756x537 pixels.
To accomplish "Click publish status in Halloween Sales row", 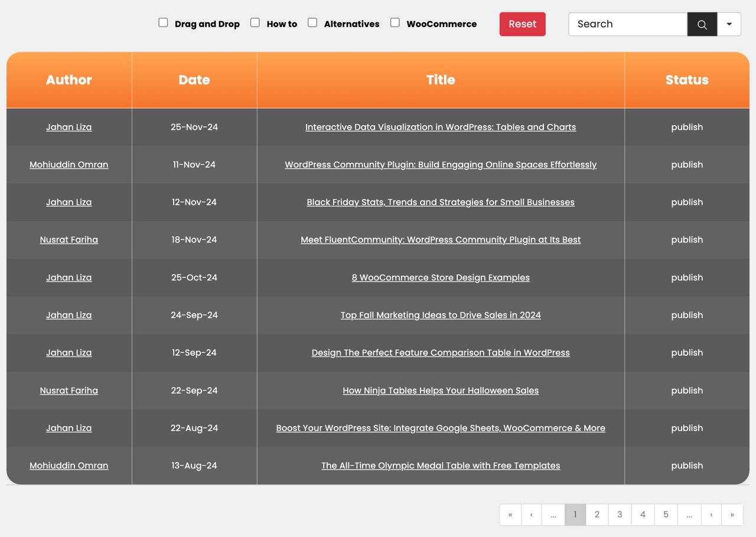I will coord(687,390).
